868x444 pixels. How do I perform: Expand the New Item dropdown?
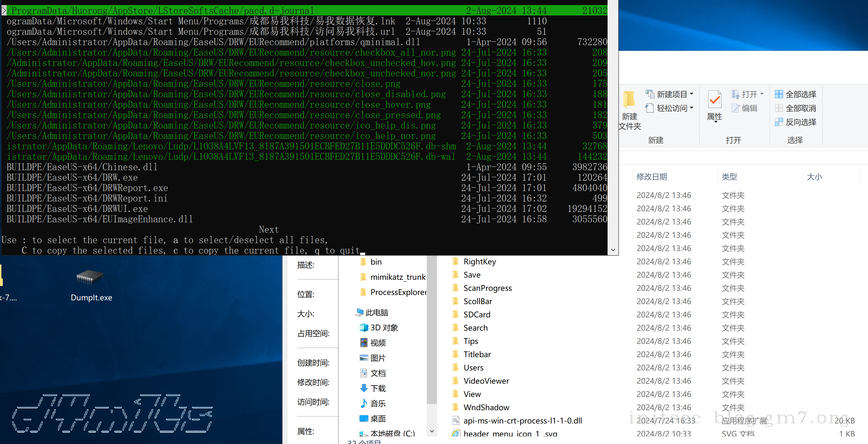(x=692, y=94)
